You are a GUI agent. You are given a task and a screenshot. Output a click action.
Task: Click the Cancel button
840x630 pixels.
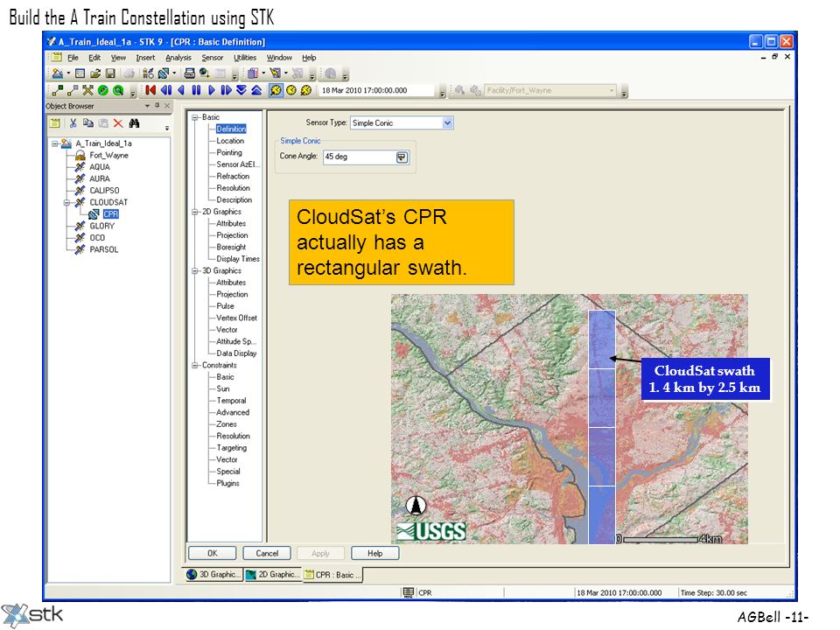coord(267,553)
